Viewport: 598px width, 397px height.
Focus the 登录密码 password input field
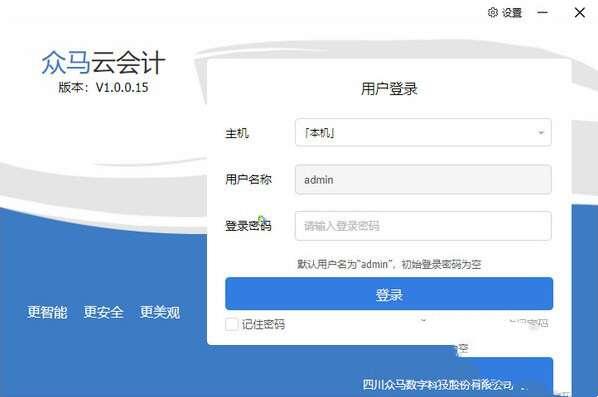point(423,226)
